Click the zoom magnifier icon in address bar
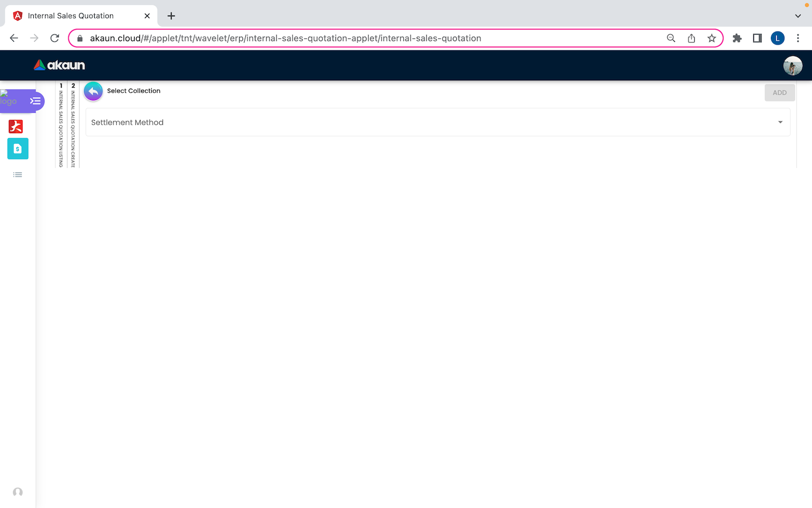This screenshot has height=508, width=812. [671, 38]
